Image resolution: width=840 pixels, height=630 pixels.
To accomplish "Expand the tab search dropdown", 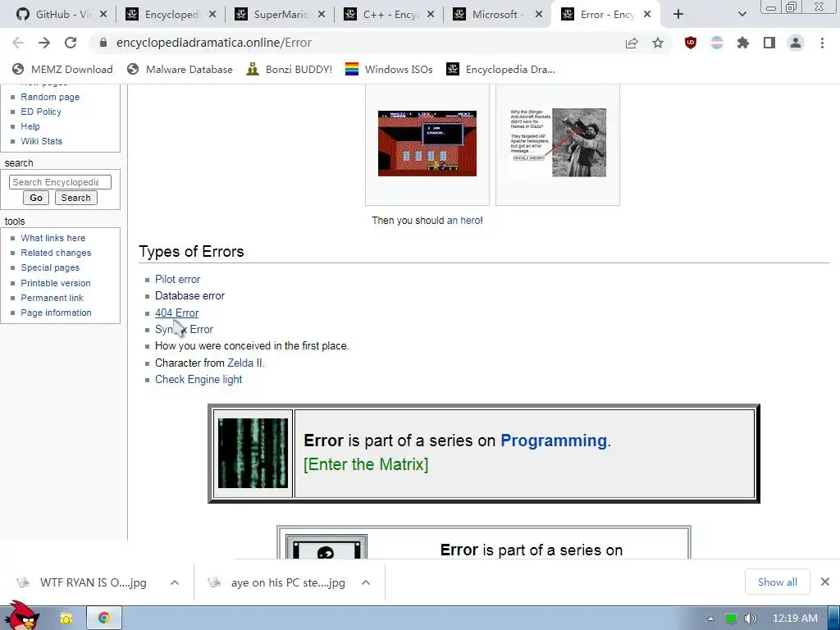I will [x=742, y=15].
